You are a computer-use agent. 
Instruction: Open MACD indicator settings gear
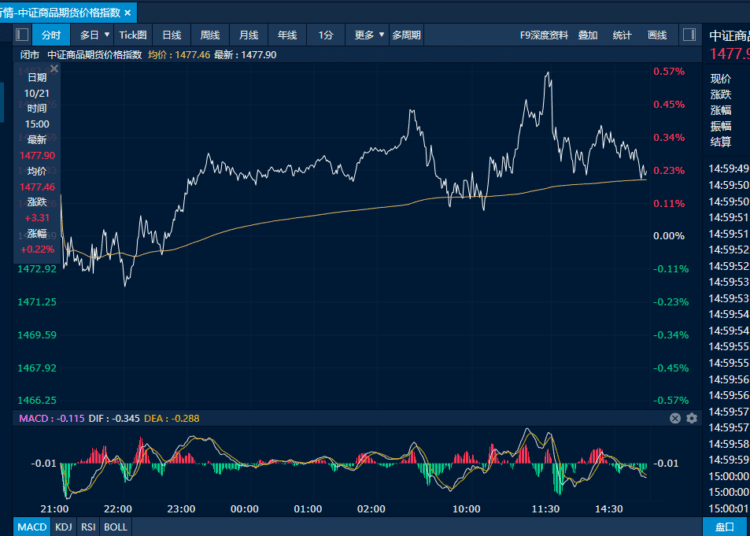coord(692,418)
